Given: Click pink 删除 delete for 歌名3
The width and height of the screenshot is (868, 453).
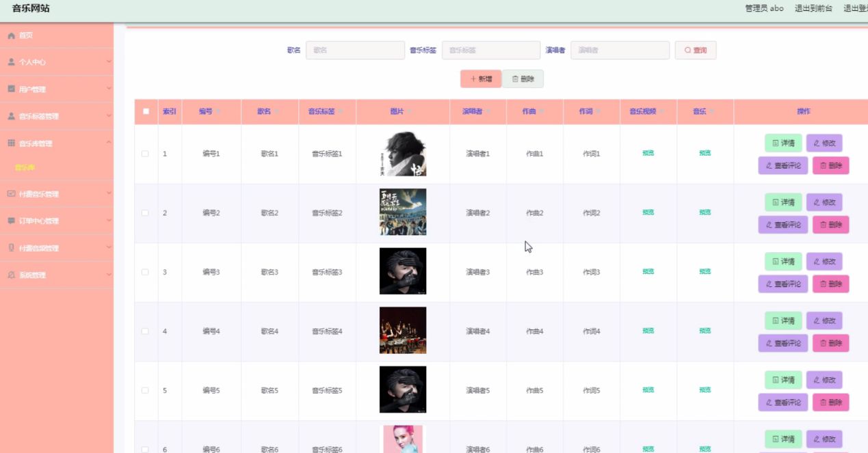Looking at the screenshot, I should pos(830,284).
